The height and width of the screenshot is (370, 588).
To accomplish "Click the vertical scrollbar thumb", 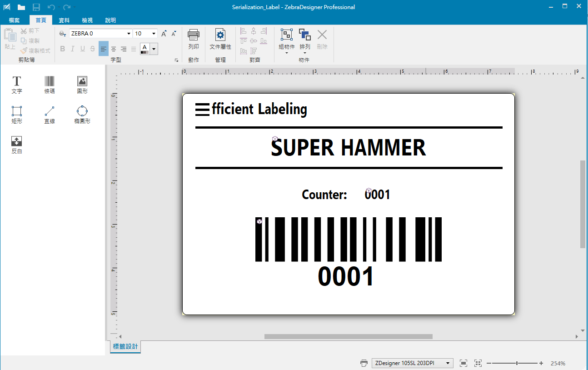I will point(583,204).
